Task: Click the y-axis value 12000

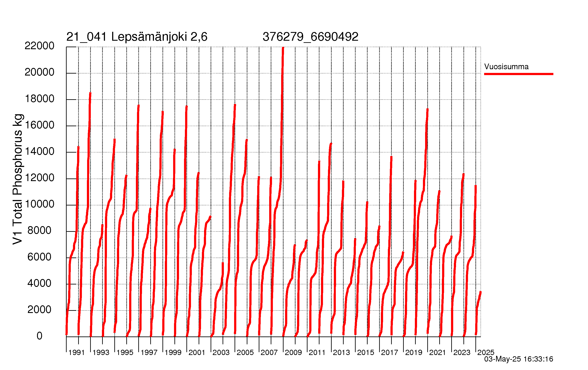Action: point(39,178)
